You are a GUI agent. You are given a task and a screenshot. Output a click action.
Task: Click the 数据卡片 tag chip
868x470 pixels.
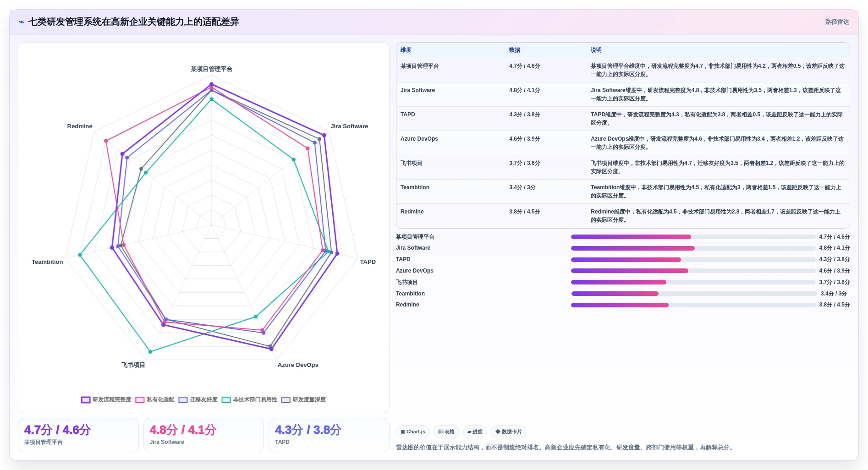tap(509, 432)
